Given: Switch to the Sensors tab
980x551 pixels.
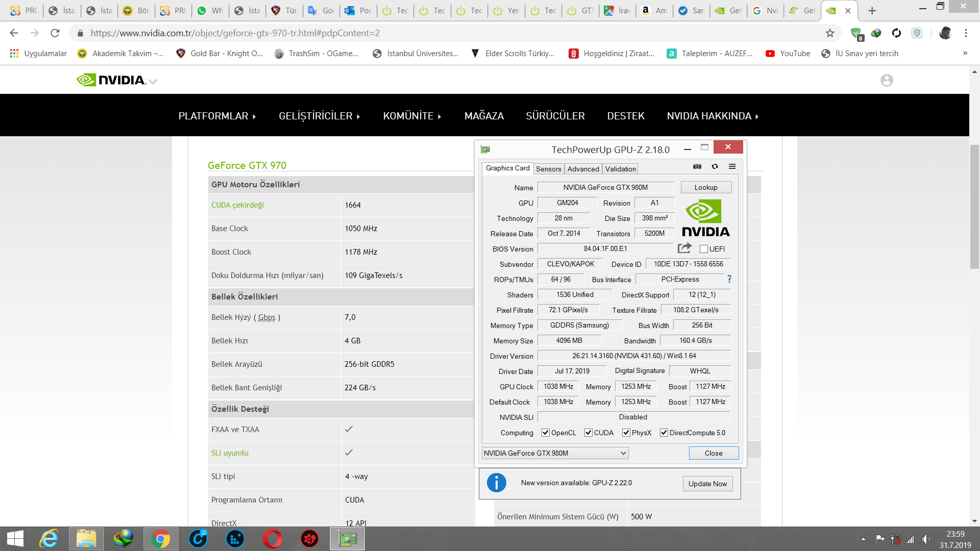Looking at the screenshot, I should [548, 169].
